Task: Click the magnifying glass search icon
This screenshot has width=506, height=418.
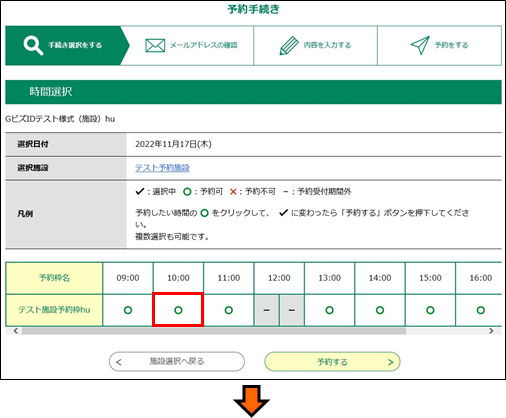Action: 33,46
